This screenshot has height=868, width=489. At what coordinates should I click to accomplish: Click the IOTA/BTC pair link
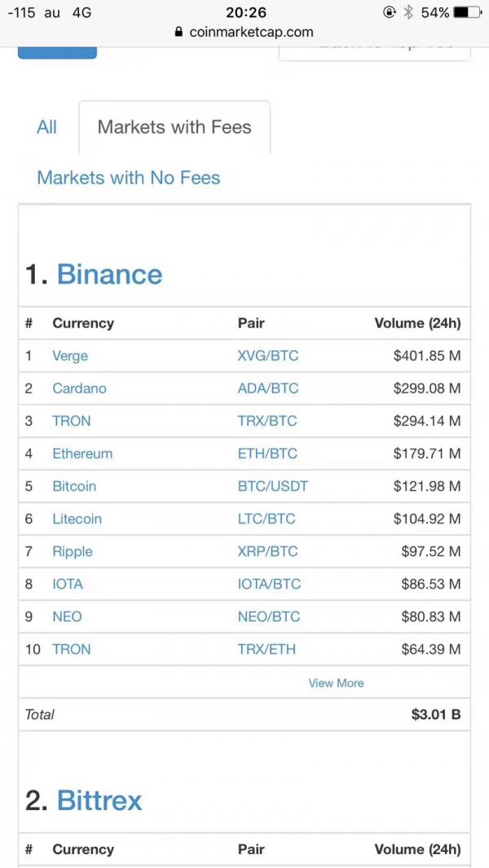(269, 584)
